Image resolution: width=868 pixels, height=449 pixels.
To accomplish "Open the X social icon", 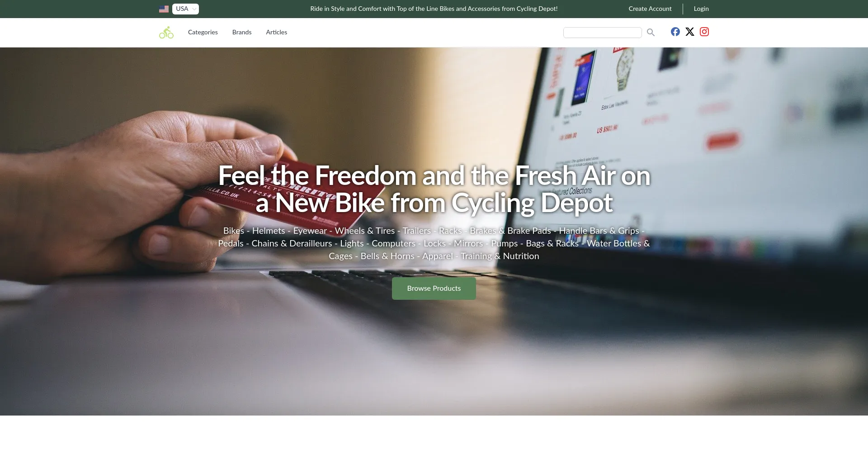I will point(689,32).
